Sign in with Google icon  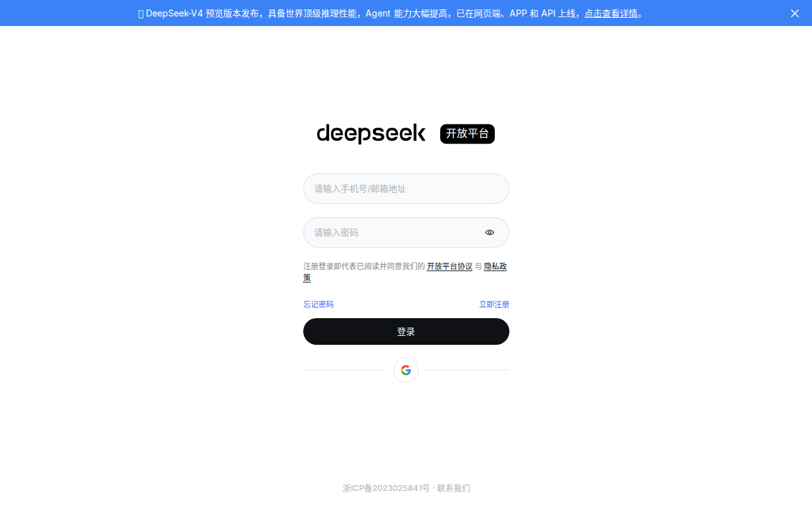point(406,370)
